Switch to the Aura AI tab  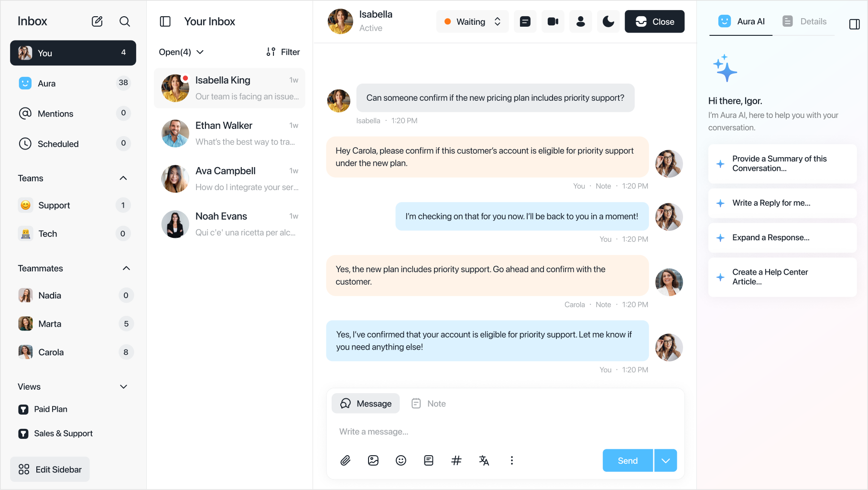point(741,21)
